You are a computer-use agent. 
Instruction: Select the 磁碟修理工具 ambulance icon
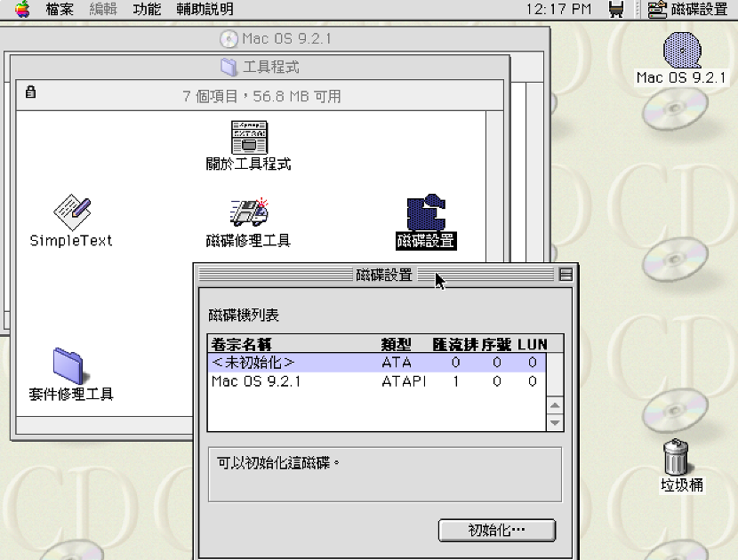pyautogui.click(x=249, y=212)
